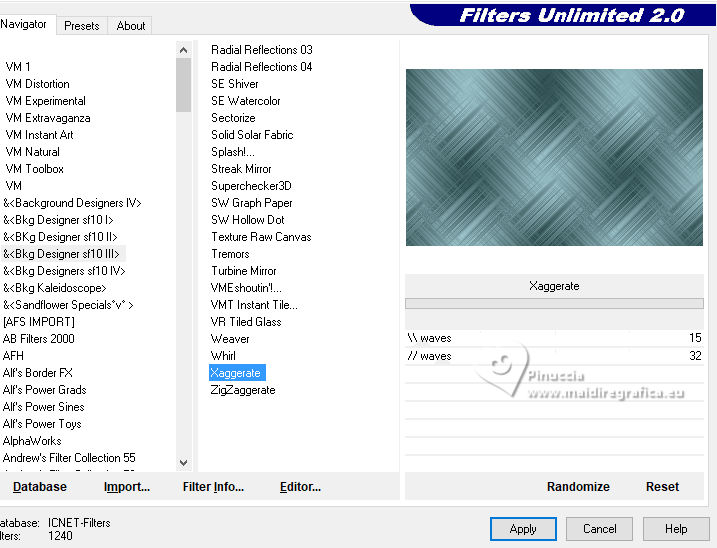
Task: Select [AFS IMPORT] category
Action: [39, 322]
